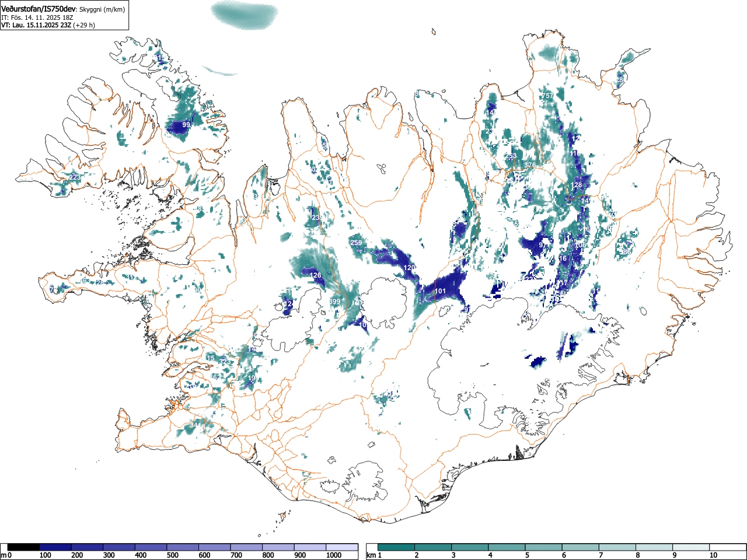Click the '200' tick on the metre legend
The image size is (747, 560).
[x=76, y=555]
